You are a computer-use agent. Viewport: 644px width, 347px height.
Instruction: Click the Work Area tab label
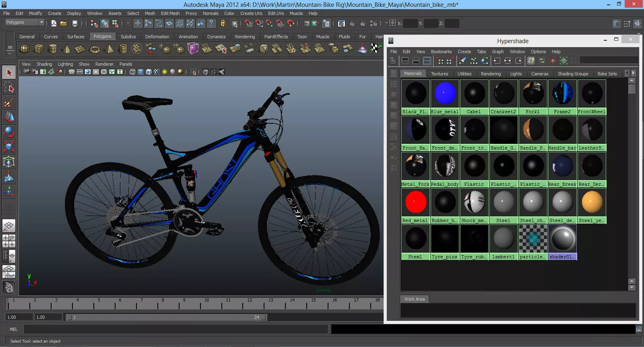pyautogui.click(x=415, y=299)
